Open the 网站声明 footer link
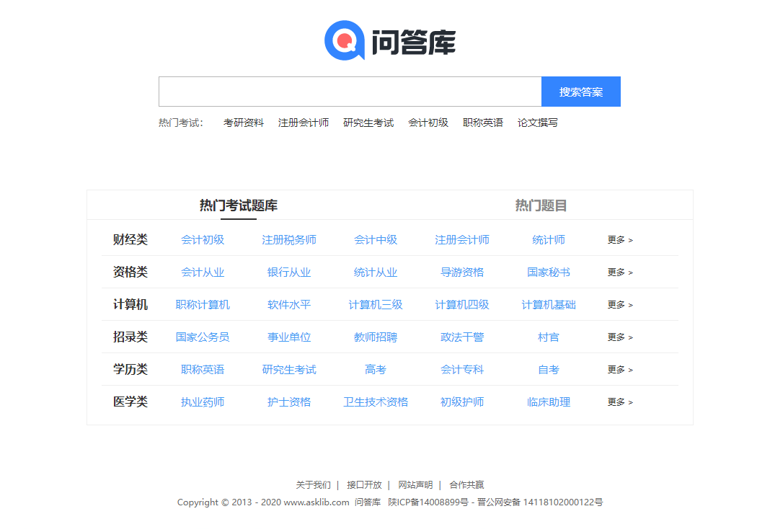 click(x=415, y=484)
